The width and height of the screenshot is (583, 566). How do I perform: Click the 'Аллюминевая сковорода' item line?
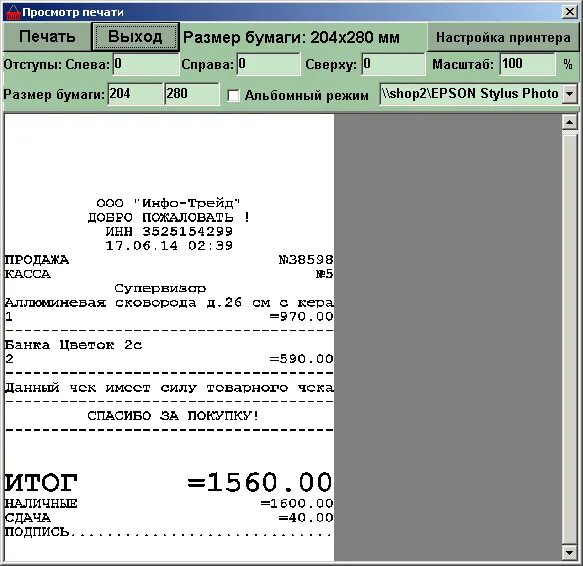169,303
